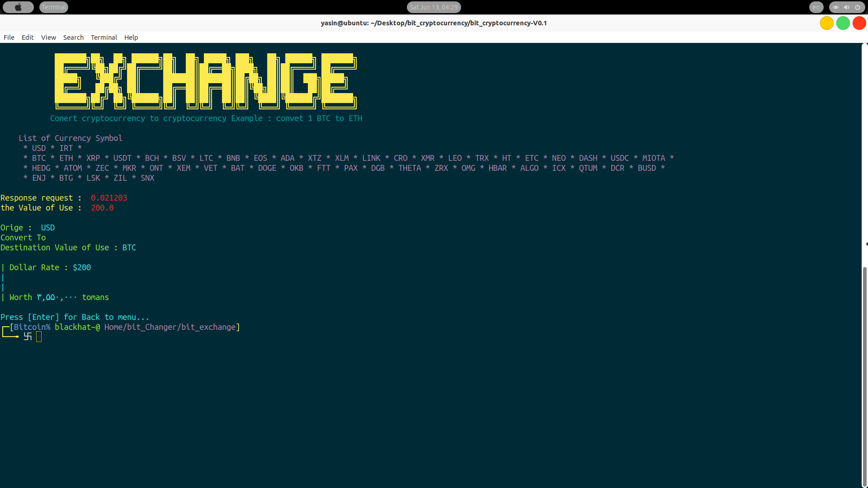This screenshot has width=868, height=488.
Task: Open the Edit menu
Action: click(28, 38)
